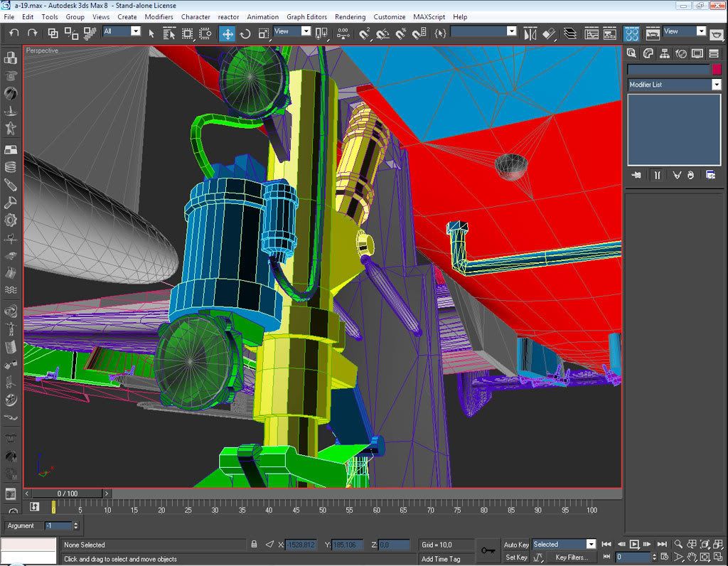Activate the Select and Rotate tool
728x566 pixels.
click(x=245, y=33)
